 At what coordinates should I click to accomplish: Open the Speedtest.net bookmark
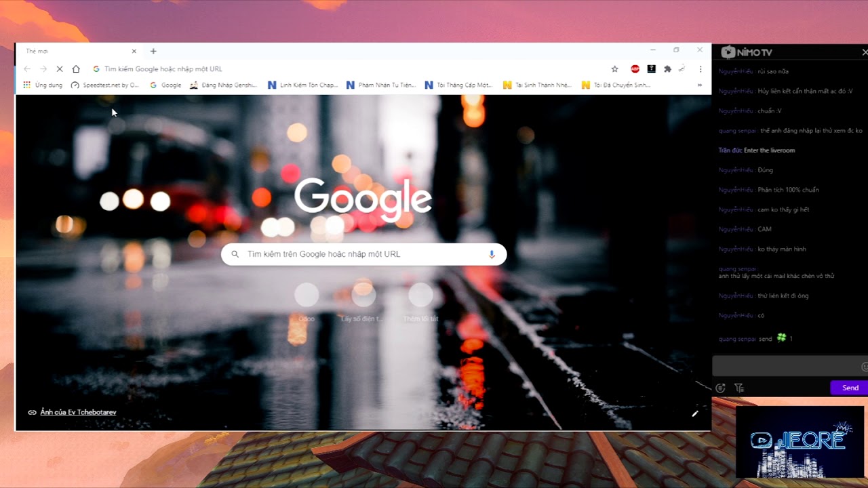point(105,85)
